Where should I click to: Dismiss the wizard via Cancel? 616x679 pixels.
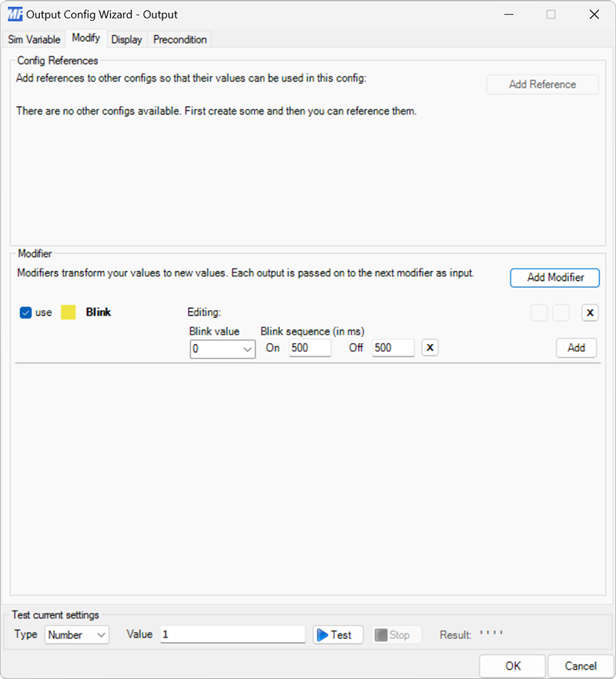coord(581,666)
